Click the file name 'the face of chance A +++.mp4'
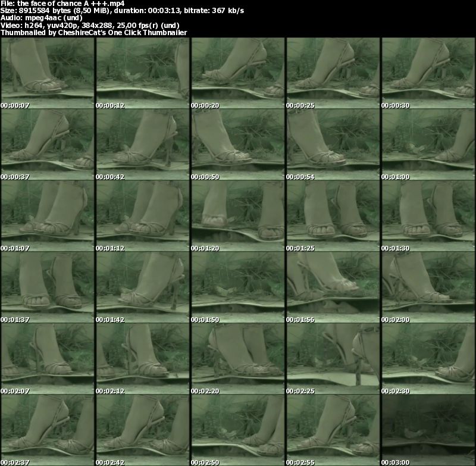The width and height of the screenshot is (476, 466). click(x=71, y=4)
